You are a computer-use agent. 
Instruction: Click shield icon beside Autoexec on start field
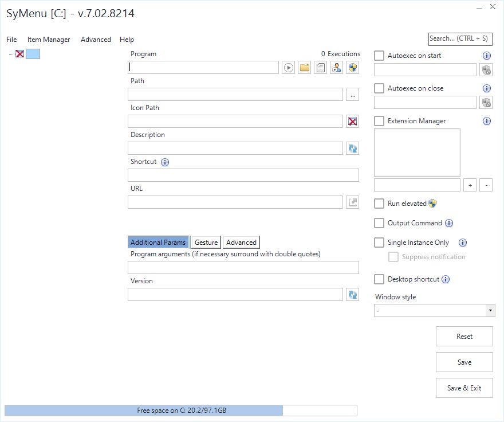pyautogui.click(x=486, y=70)
